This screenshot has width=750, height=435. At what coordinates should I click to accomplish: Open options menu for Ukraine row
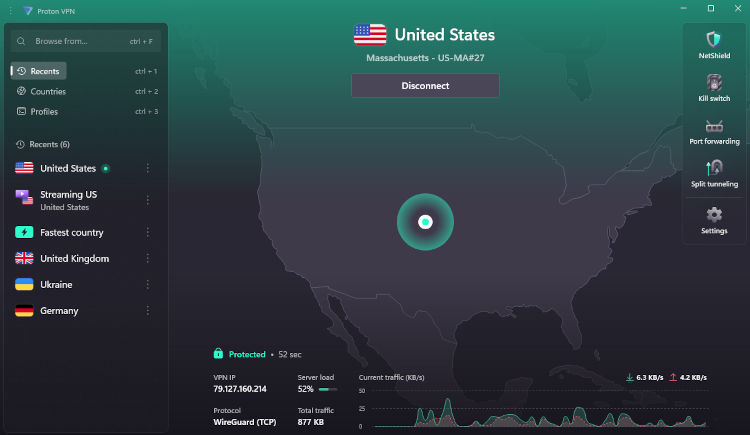point(148,284)
